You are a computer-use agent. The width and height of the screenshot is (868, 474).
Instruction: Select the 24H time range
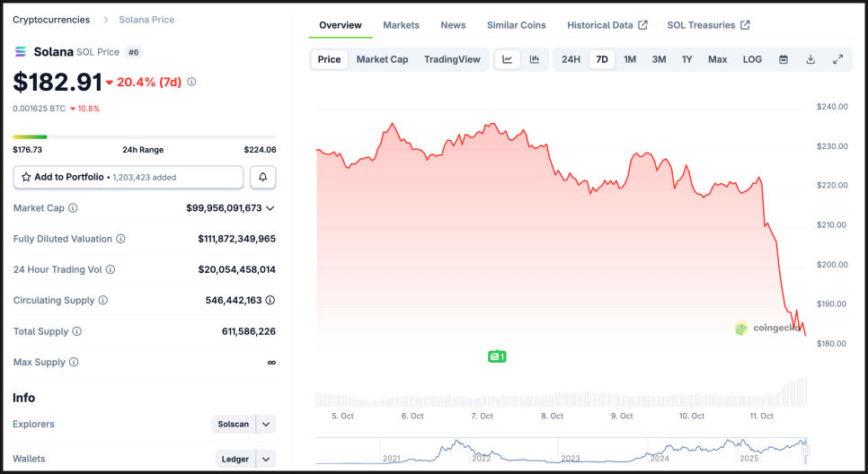[571, 59]
